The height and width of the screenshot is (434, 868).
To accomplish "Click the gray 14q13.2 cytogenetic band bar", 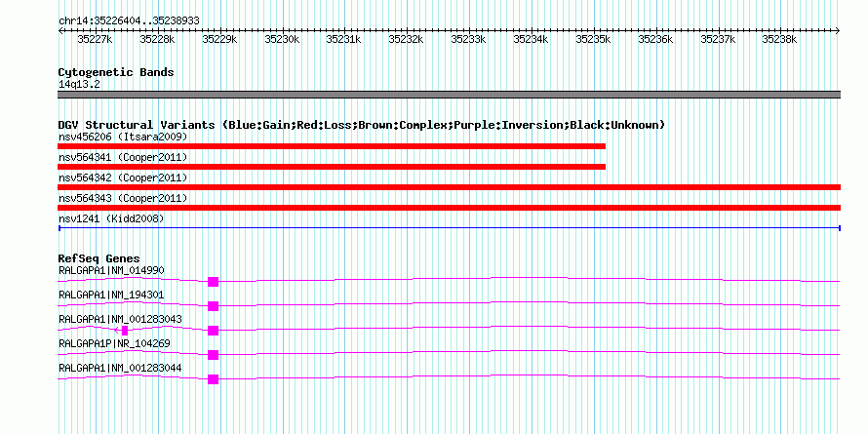I will coord(449,95).
